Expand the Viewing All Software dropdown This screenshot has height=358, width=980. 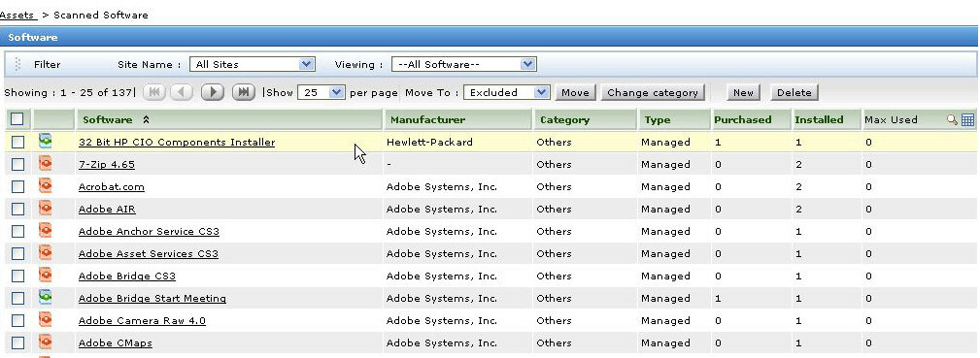pyautogui.click(x=463, y=64)
